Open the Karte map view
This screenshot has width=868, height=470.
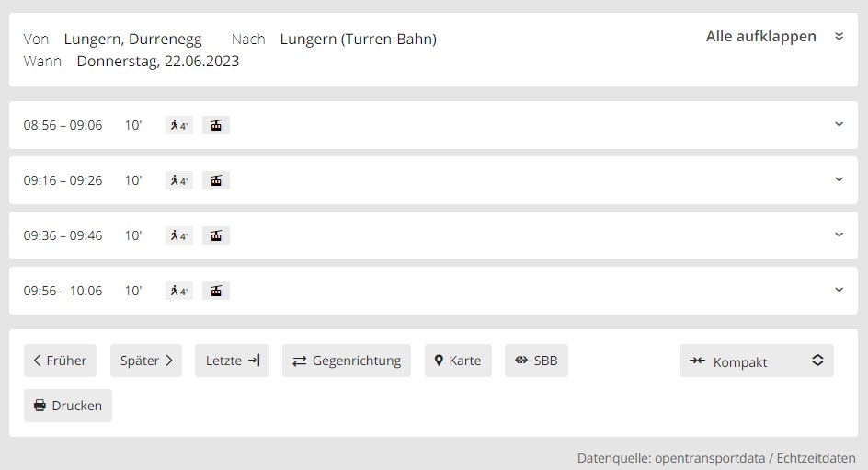tap(458, 361)
